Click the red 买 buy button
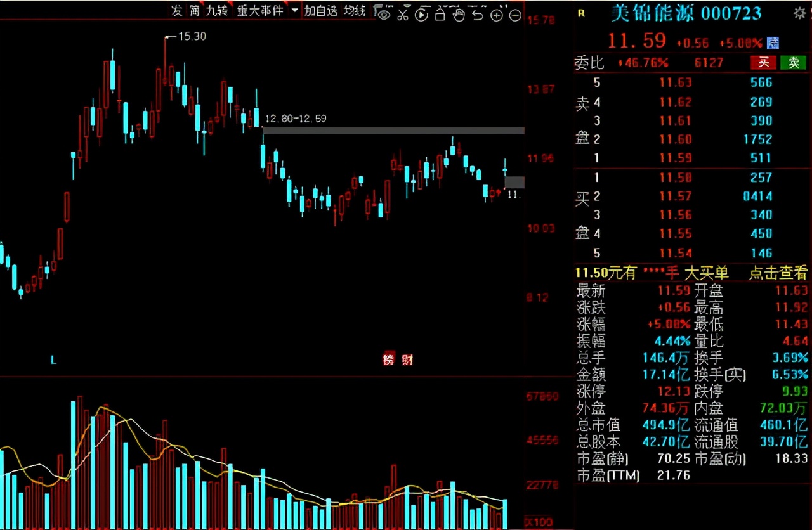812x530 pixels. click(x=764, y=62)
